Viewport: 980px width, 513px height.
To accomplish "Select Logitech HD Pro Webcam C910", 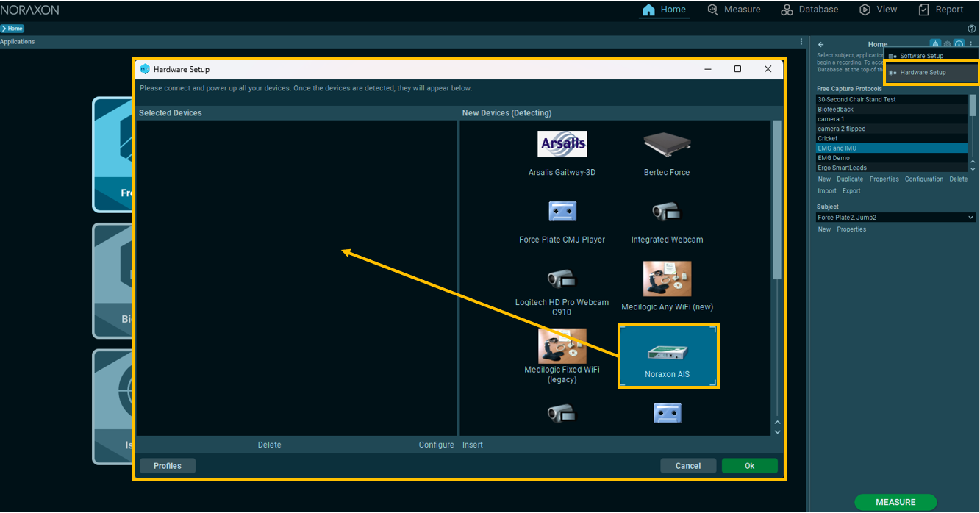I will (x=562, y=279).
